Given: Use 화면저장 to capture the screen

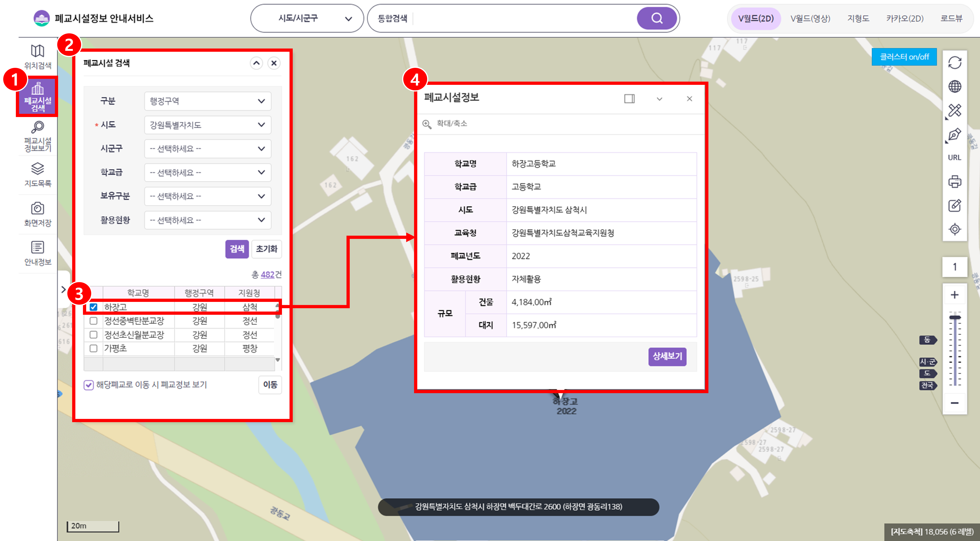Looking at the screenshot, I should tap(37, 214).
